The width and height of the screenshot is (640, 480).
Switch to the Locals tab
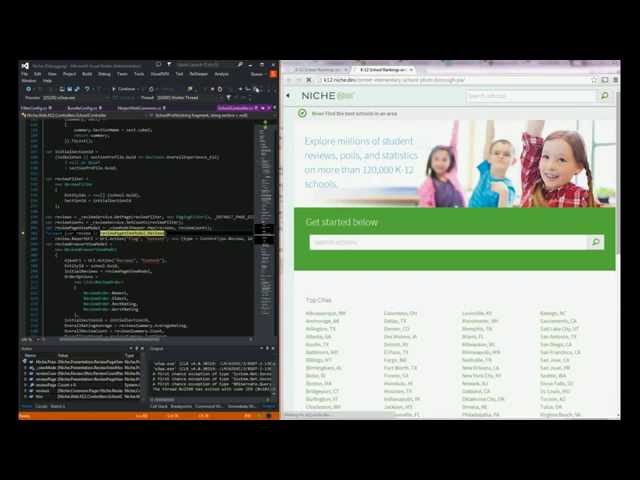coord(41,406)
